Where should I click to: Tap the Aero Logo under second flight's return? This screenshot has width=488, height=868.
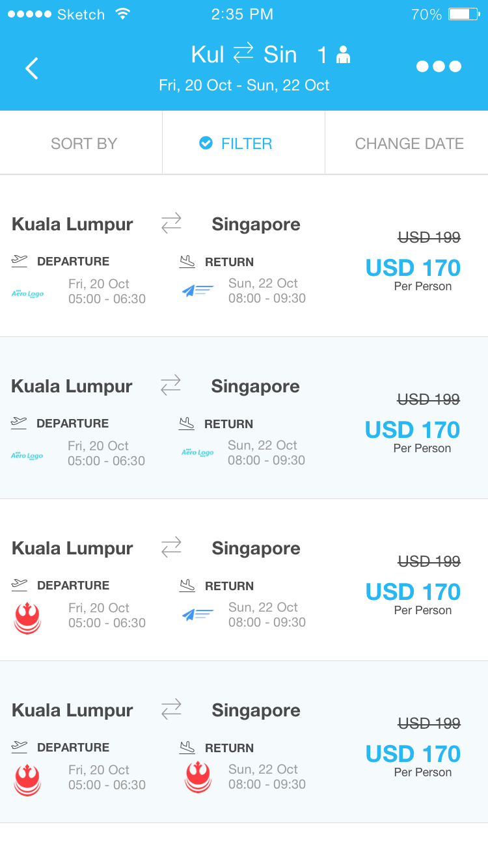pyautogui.click(x=197, y=453)
